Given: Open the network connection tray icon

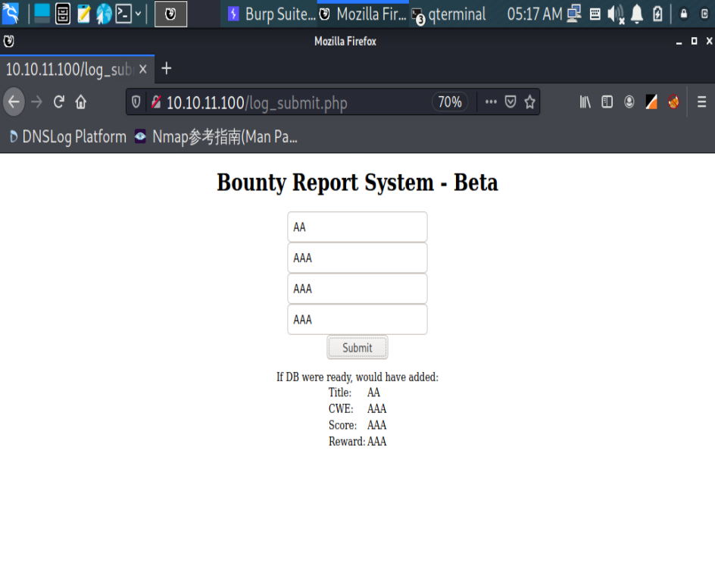Looking at the screenshot, I should (574, 14).
